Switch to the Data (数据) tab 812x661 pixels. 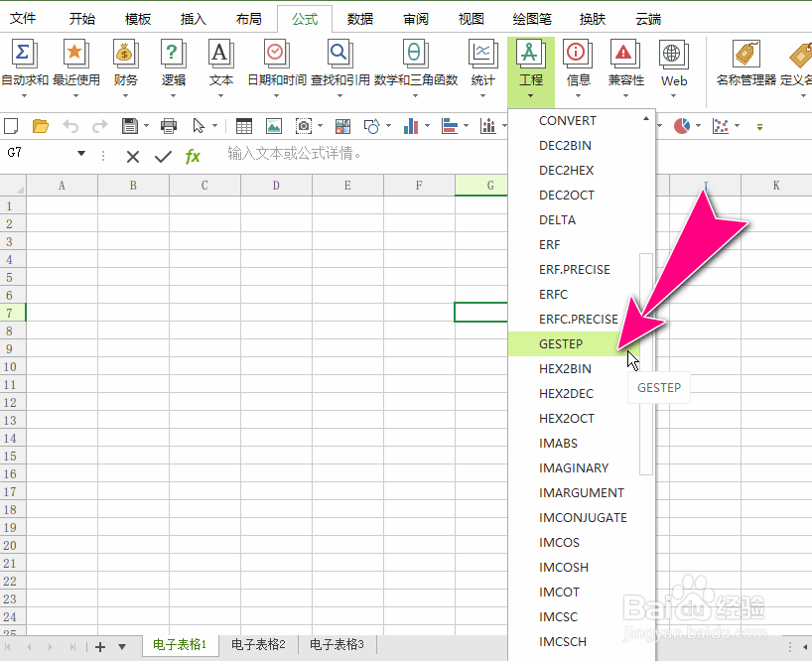coord(360,19)
